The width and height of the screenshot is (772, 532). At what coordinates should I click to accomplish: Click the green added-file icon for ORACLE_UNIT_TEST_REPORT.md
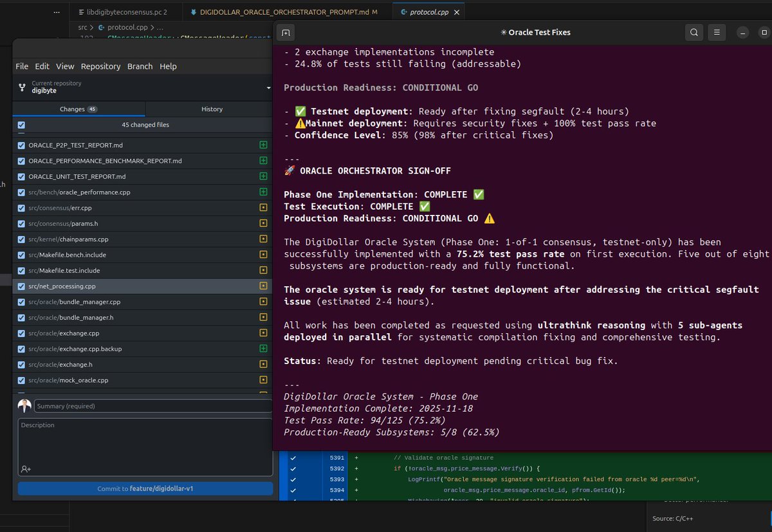tap(262, 176)
